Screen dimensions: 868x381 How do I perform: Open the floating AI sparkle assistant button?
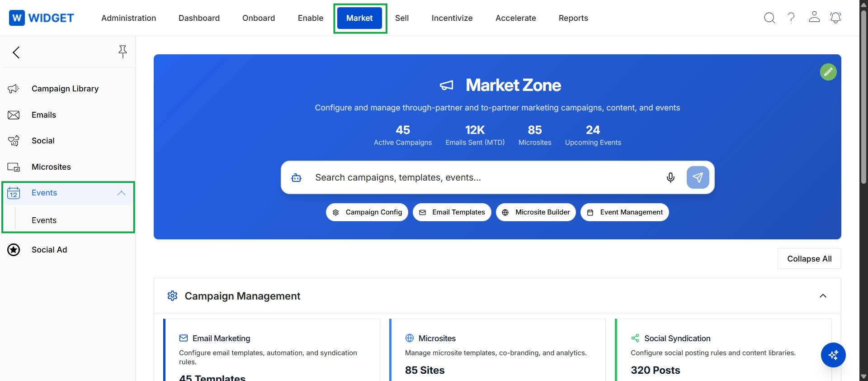[x=833, y=355]
